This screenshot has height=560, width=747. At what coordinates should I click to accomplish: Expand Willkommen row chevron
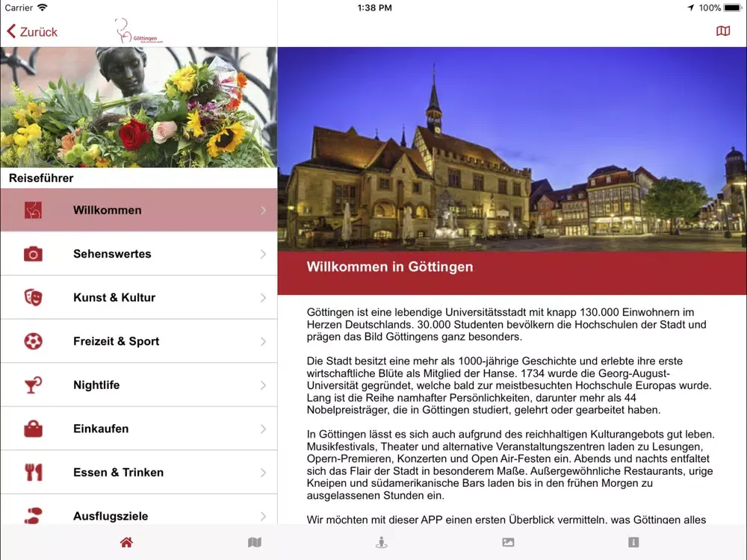click(264, 210)
